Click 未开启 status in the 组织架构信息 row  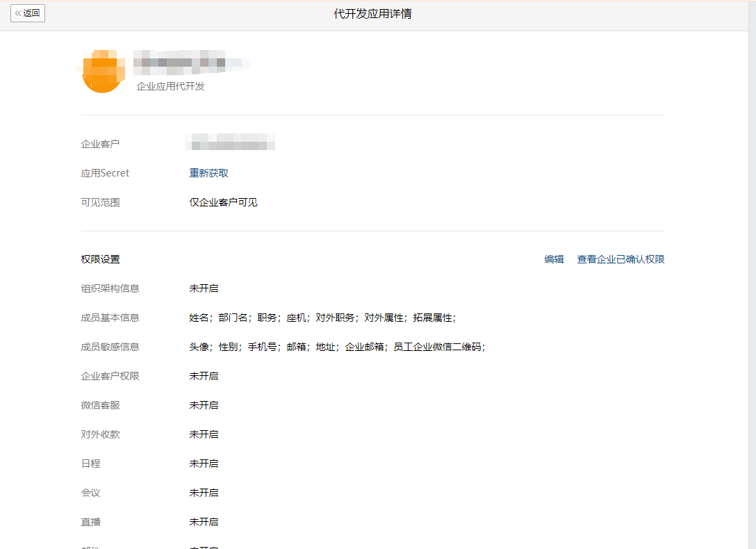[204, 288]
